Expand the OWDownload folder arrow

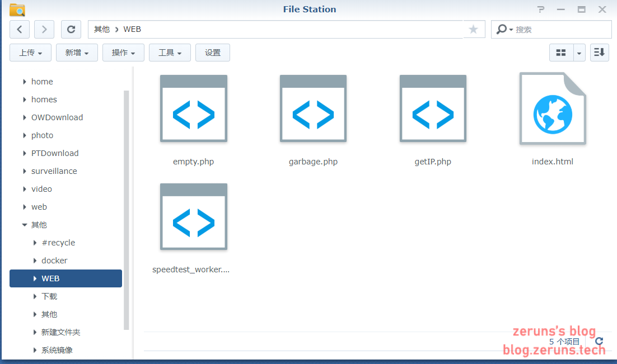coord(25,117)
